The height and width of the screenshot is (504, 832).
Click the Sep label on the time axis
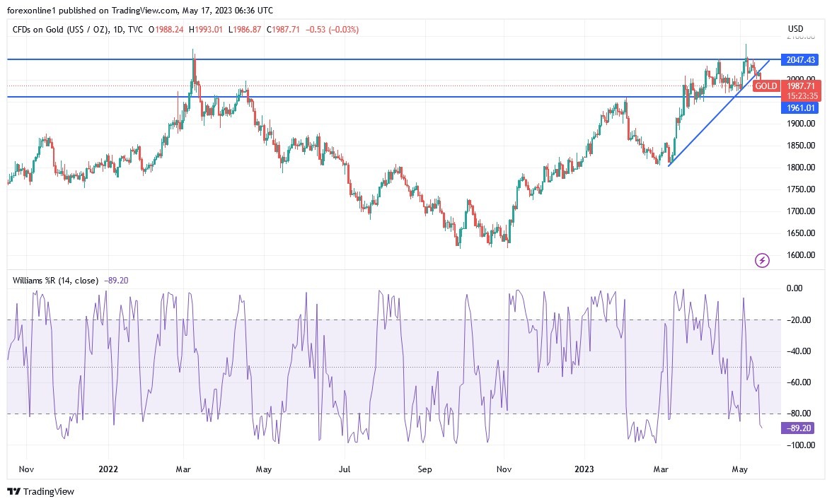point(424,469)
